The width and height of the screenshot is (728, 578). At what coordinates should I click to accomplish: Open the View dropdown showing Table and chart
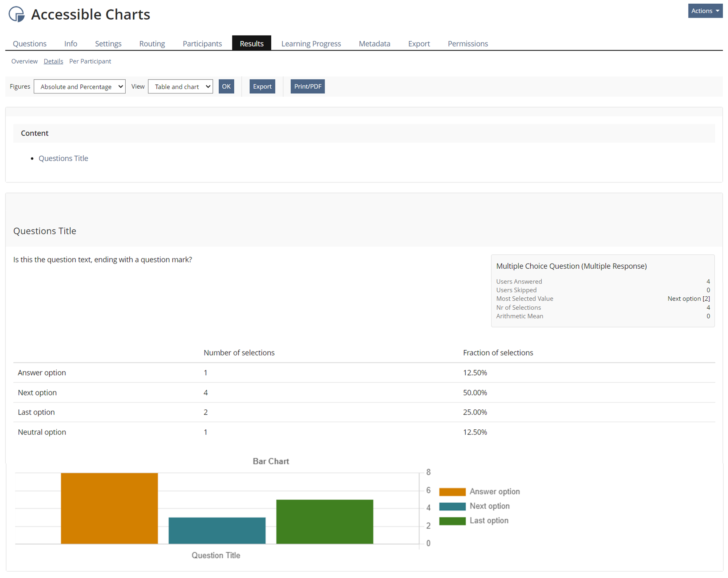[180, 87]
